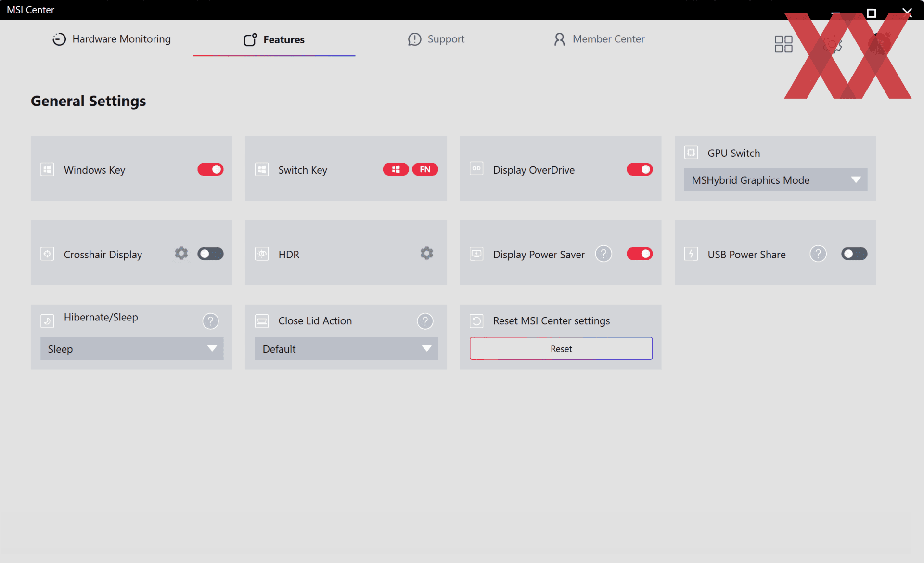Click the Reset button
Screen dimensions: 924x563
tap(561, 348)
